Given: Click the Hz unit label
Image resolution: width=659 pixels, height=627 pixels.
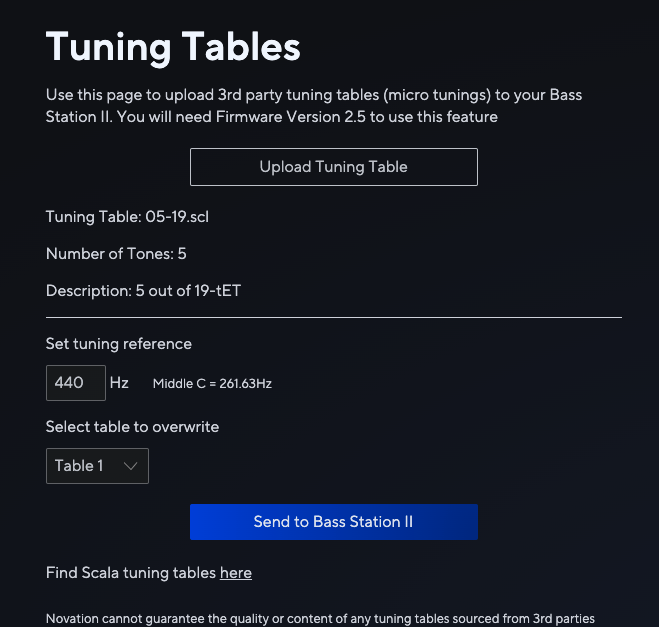Looking at the screenshot, I should point(119,383).
